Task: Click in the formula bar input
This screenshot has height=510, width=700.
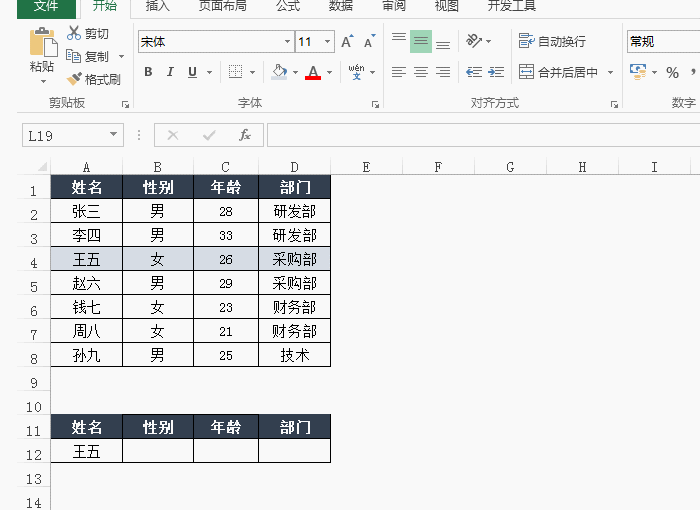Action: (x=483, y=135)
